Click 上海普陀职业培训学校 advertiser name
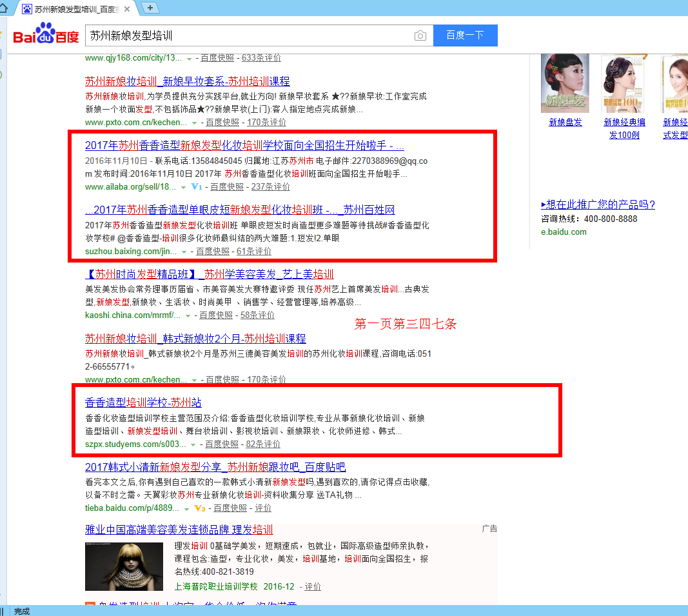Viewport: 688px width, 616px height. [216, 587]
